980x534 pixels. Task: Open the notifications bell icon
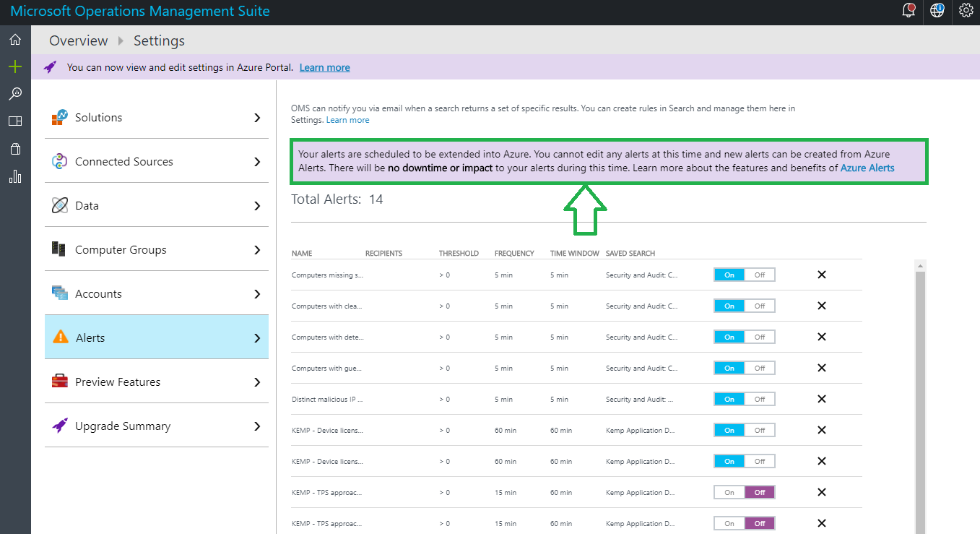click(909, 10)
